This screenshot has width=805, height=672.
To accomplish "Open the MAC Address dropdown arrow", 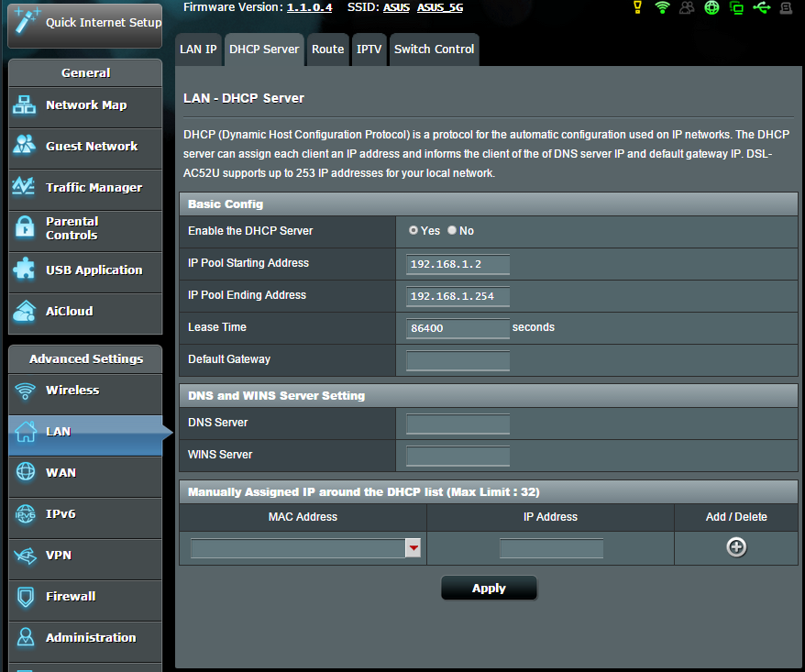I will click(414, 548).
